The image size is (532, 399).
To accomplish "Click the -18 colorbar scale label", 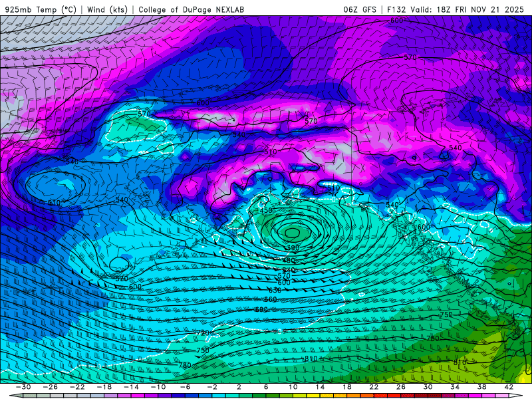I will [104, 387].
